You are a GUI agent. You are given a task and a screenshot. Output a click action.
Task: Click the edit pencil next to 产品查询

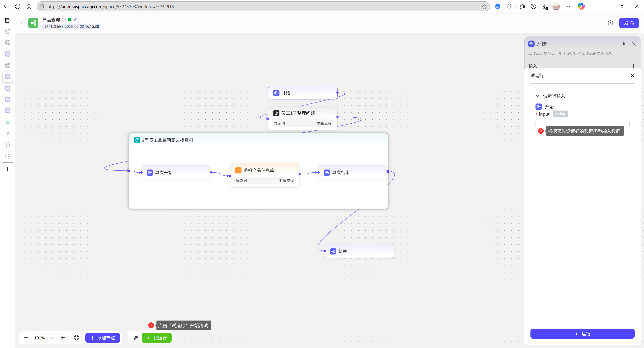pos(75,19)
